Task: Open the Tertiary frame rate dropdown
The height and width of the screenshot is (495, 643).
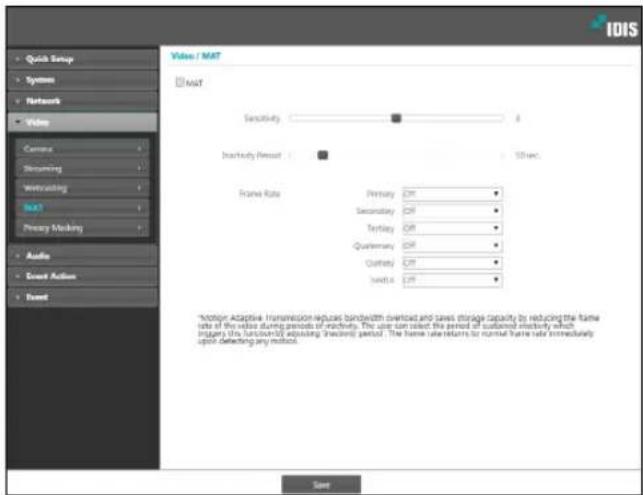Action: point(452,228)
